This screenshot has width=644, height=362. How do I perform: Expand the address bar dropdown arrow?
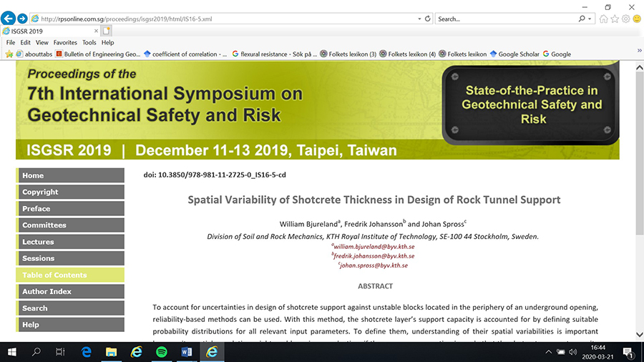tap(419, 19)
